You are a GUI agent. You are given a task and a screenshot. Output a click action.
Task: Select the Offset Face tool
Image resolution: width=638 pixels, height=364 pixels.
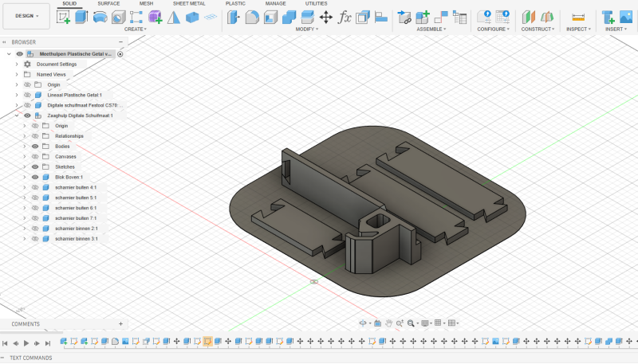click(307, 18)
